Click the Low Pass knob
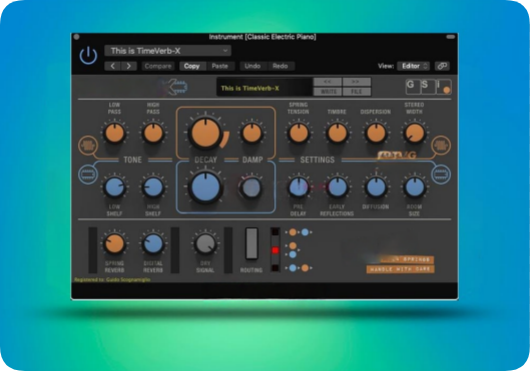This screenshot has height=371, width=530. 115,133
